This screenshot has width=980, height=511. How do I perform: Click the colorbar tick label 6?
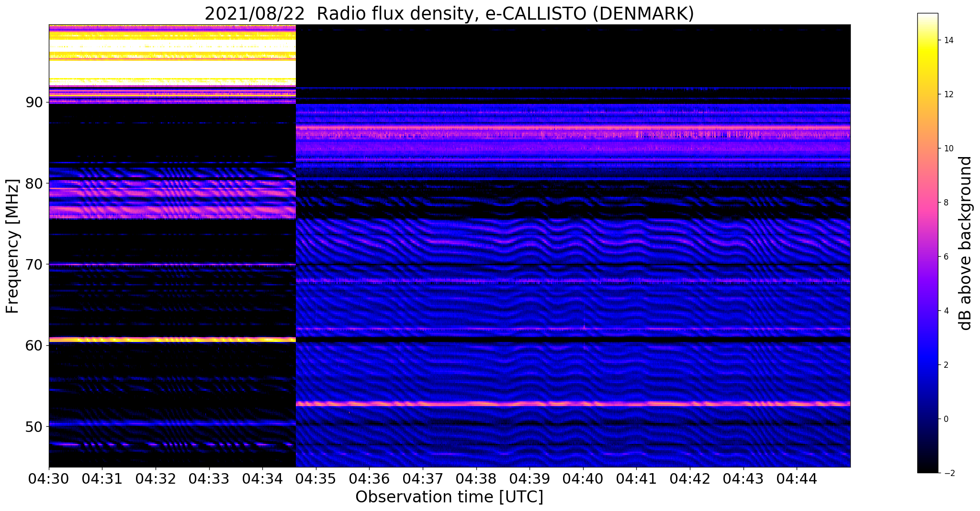click(x=946, y=257)
